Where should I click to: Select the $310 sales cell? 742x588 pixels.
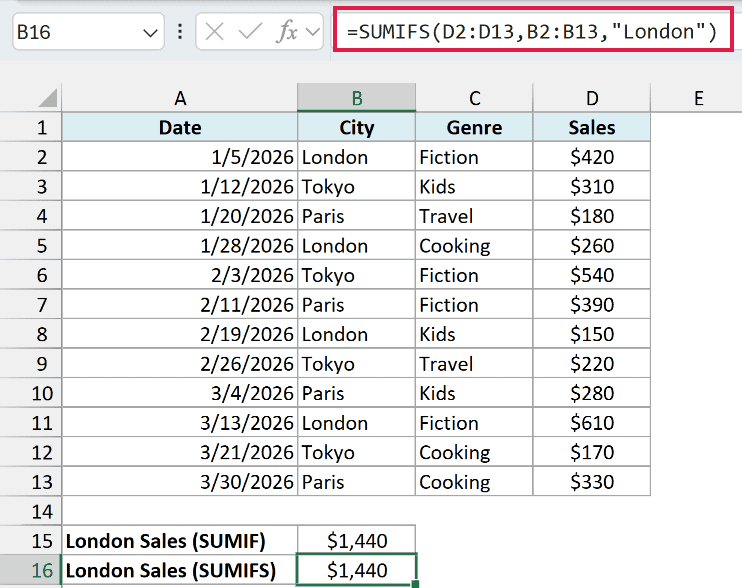pyautogui.click(x=592, y=186)
